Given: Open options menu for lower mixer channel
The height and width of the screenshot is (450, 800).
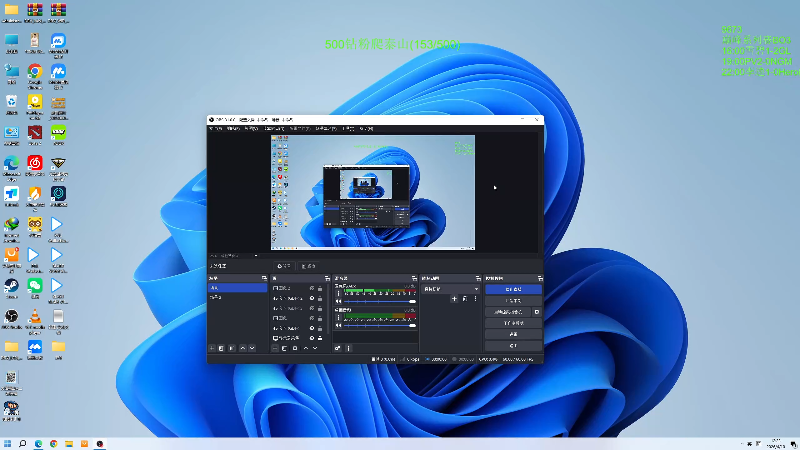Looking at the screenshot, I should [338, 317].
